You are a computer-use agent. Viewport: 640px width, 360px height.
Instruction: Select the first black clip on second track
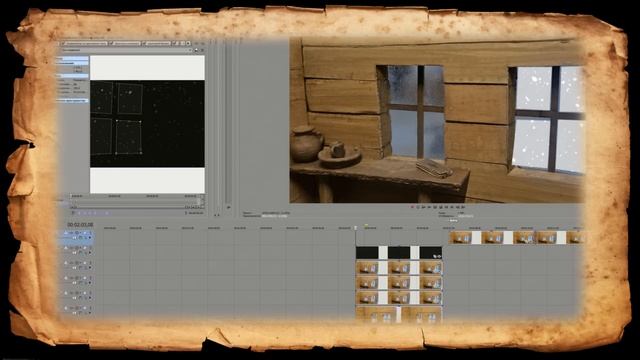tap(367, 252)
